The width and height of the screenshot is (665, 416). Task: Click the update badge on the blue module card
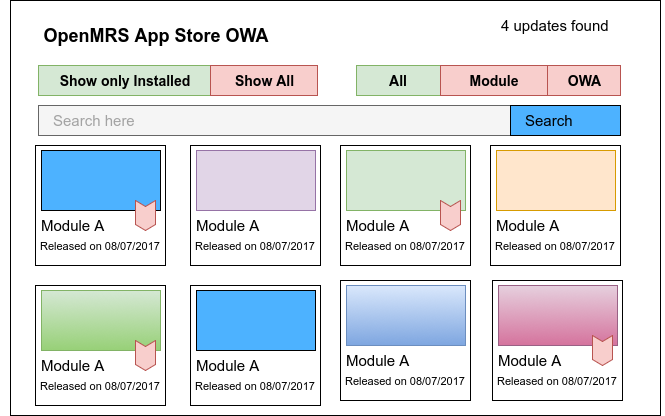(x=145, y=215)
